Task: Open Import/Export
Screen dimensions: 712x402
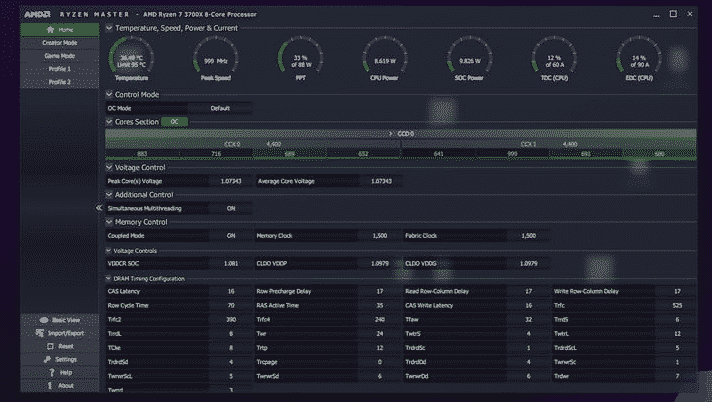Action: point(59,333)
